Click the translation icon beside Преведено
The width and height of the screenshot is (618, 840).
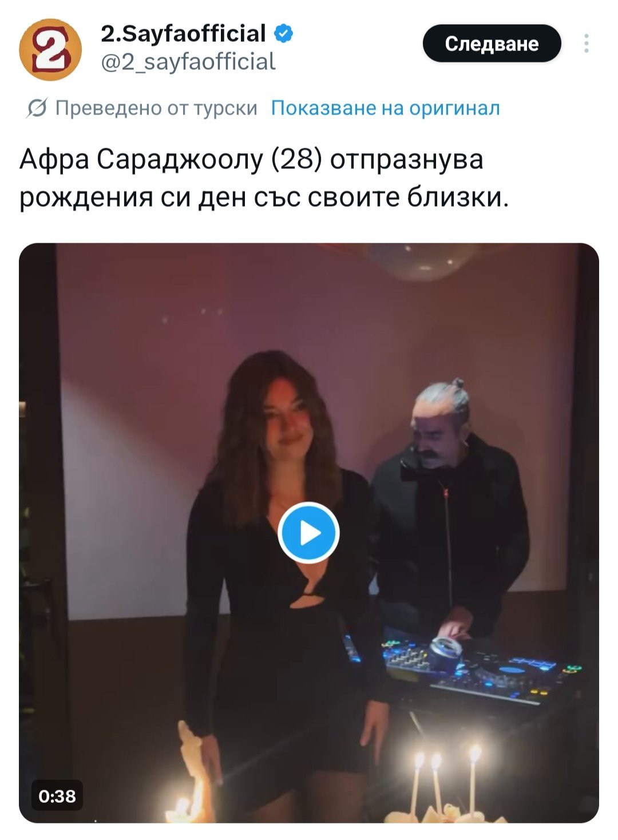click(x=36, y=108)
